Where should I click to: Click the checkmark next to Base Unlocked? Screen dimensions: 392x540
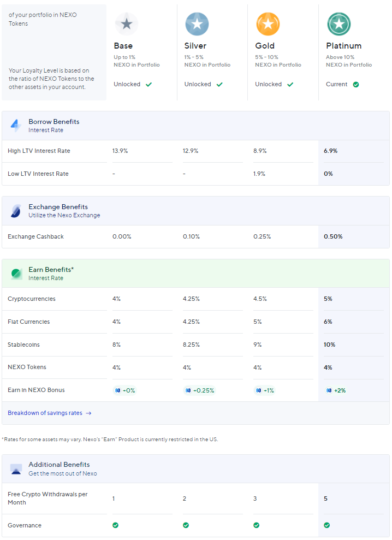[x=149, y=85]
